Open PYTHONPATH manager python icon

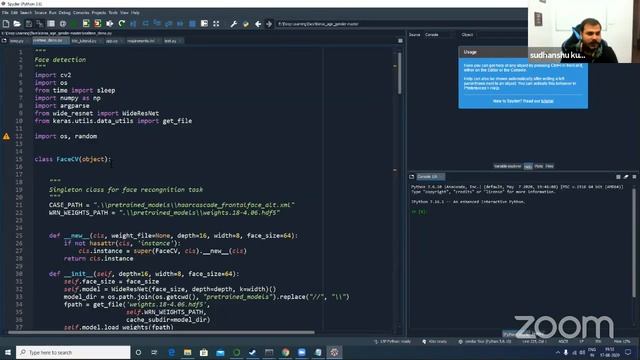tap(246, 24)
